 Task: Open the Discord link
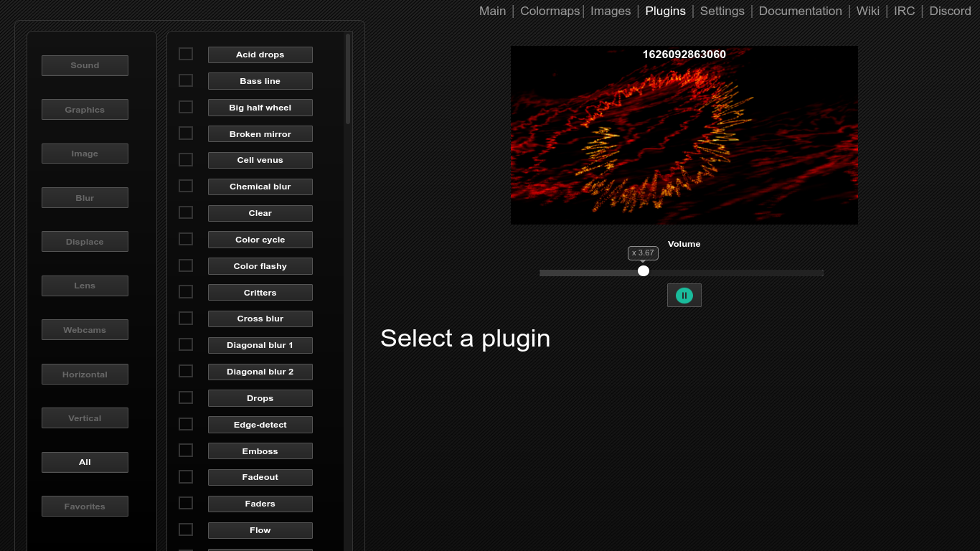(x=950, y=11)
